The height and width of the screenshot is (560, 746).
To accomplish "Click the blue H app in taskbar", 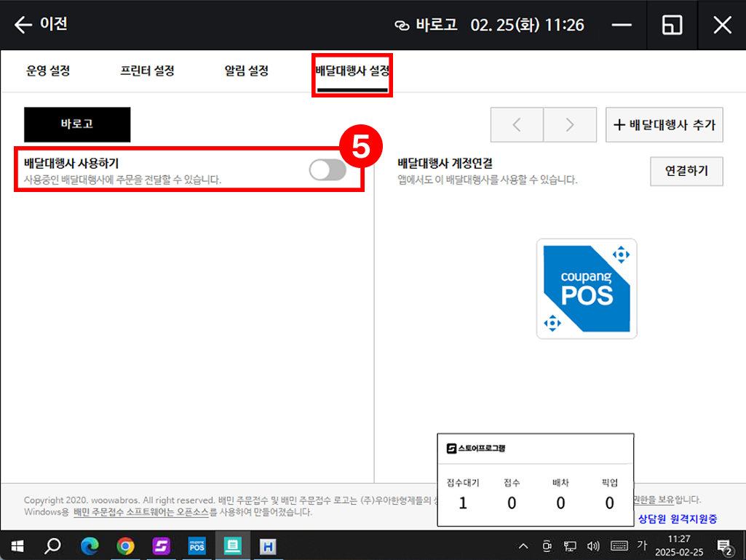I will 268,545.
